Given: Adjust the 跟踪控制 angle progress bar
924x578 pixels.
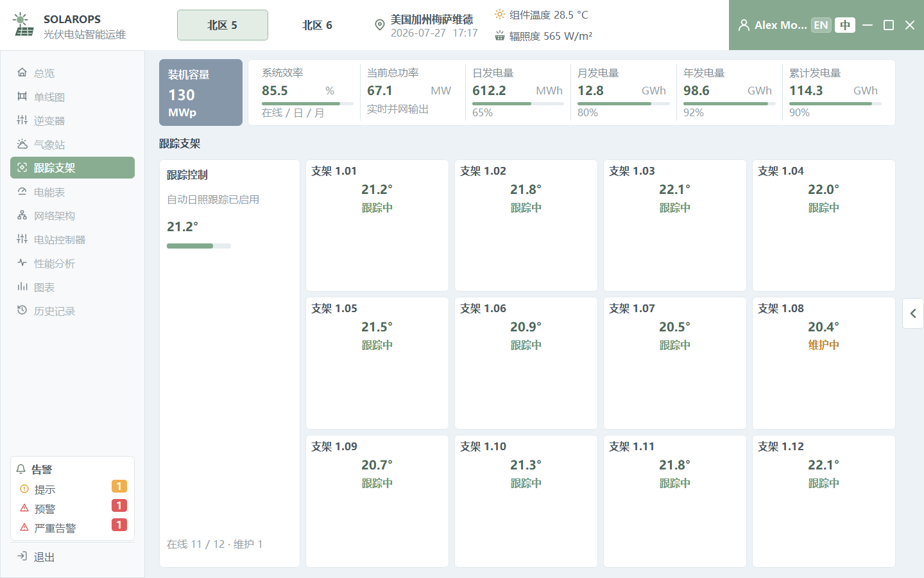Looking at the screenshot, I should 199,246.
